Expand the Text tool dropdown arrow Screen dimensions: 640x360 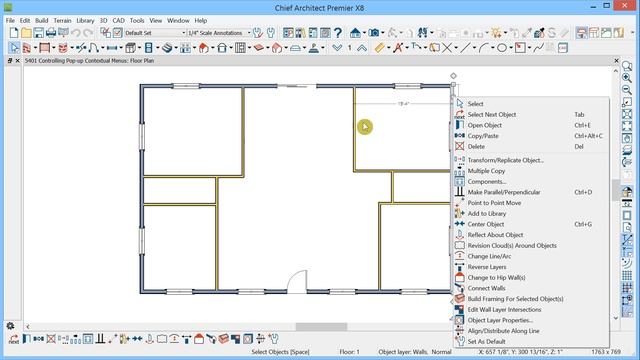407,48
